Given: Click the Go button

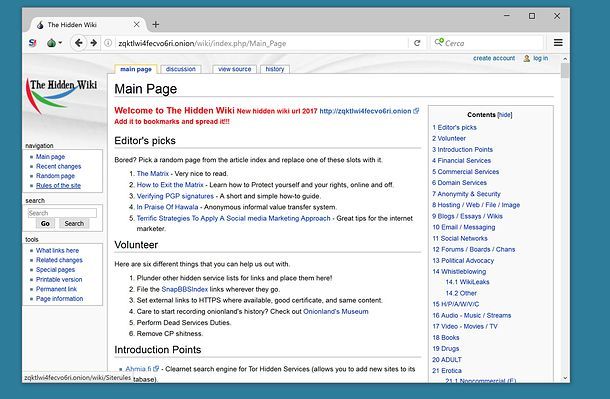Looking at the screenshot, I should coord(45,223).
